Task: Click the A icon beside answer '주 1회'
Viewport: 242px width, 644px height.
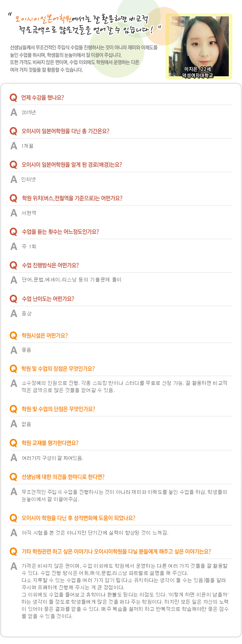Action: 14,247
